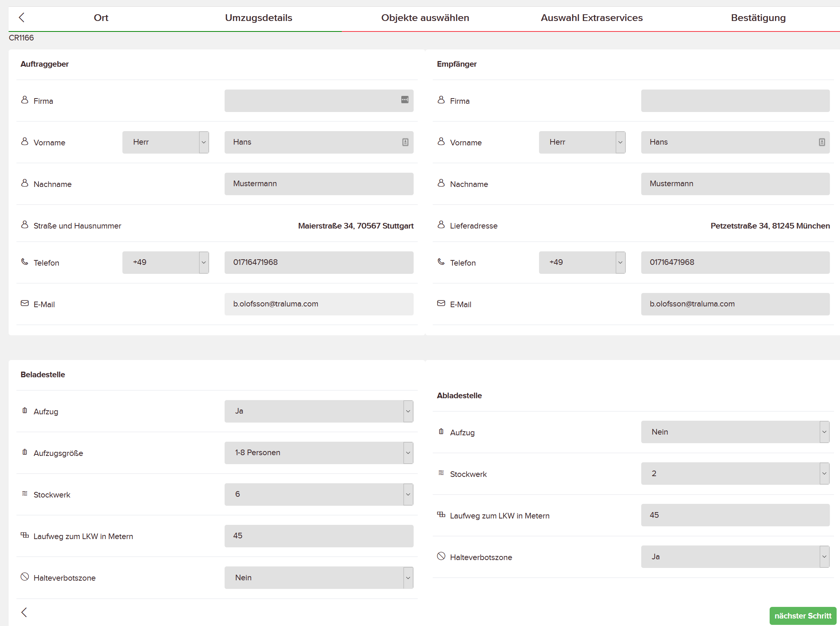The image size is (840, 626).
Task: Click the Empfänger phone number field
Action: [x=735, y=263]
